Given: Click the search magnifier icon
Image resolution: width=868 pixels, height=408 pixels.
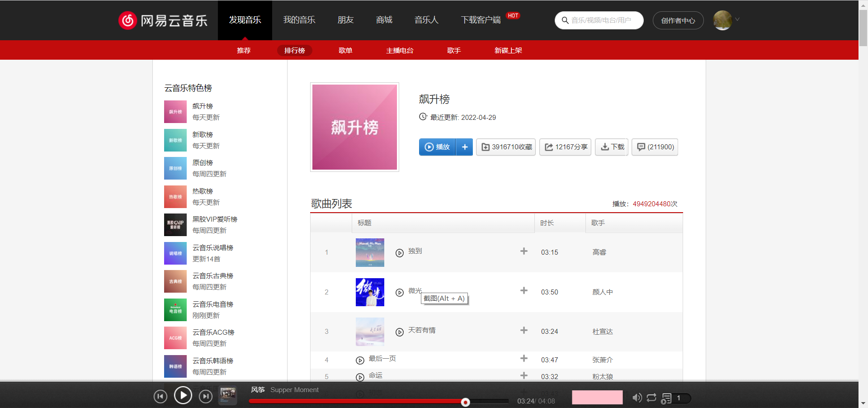Looking at the screenshot, I should coord(565,20).
